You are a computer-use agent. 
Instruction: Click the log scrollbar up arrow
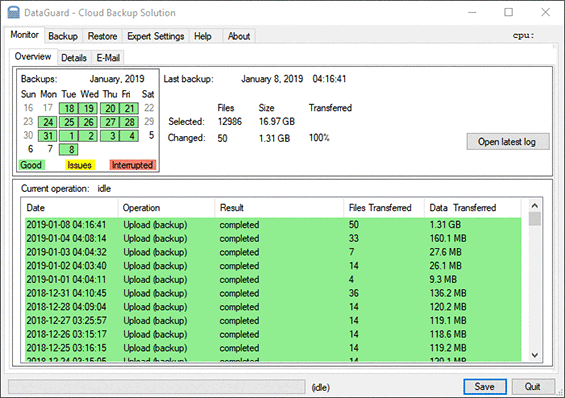click(535, 206)
